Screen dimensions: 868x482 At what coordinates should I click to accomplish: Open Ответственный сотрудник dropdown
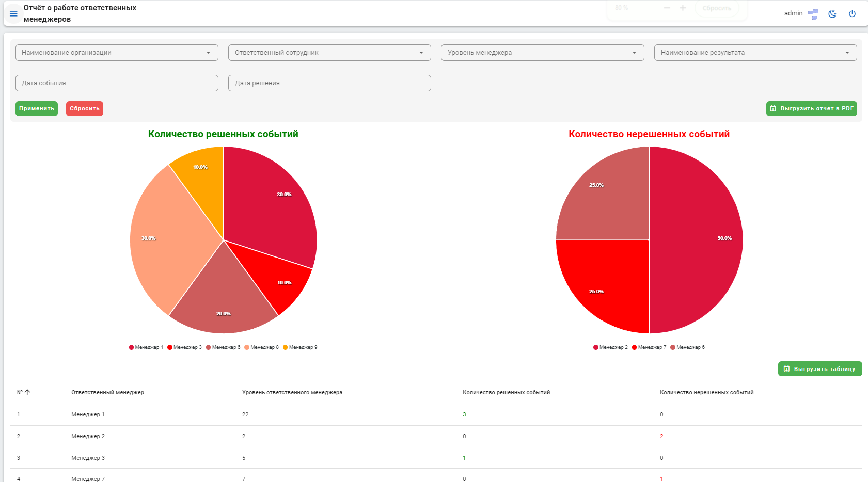click(x=329, y=53)
